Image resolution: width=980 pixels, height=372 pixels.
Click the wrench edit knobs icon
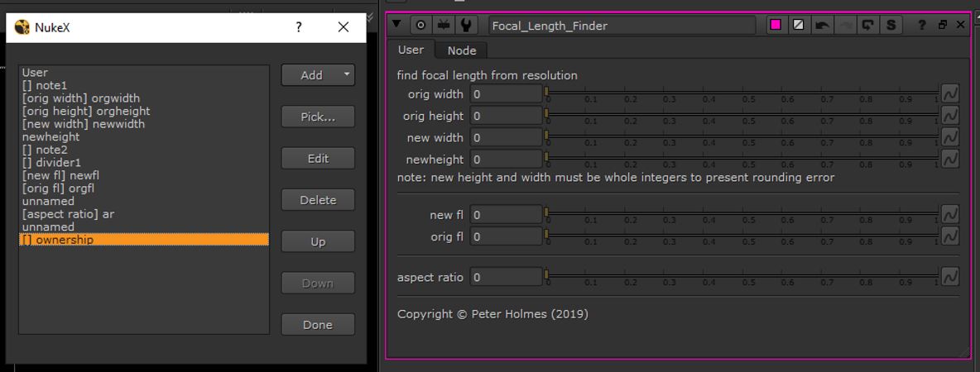coord(467,25)
